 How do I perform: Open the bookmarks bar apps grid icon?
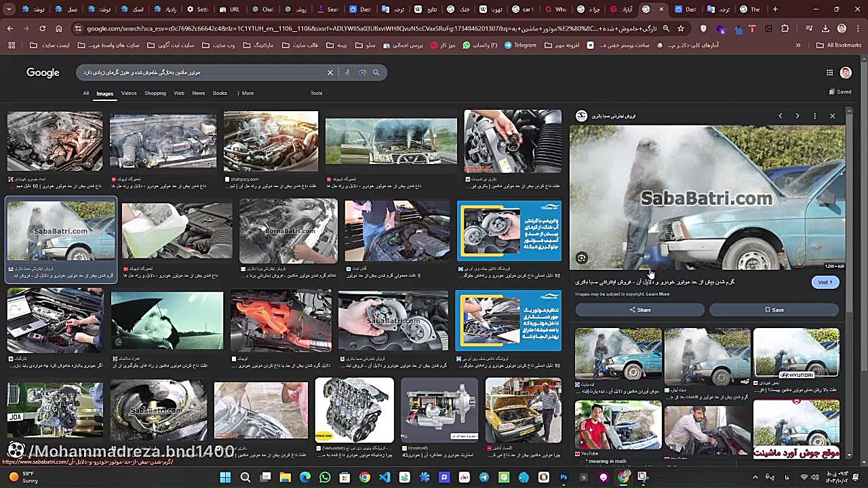[11, 45]
